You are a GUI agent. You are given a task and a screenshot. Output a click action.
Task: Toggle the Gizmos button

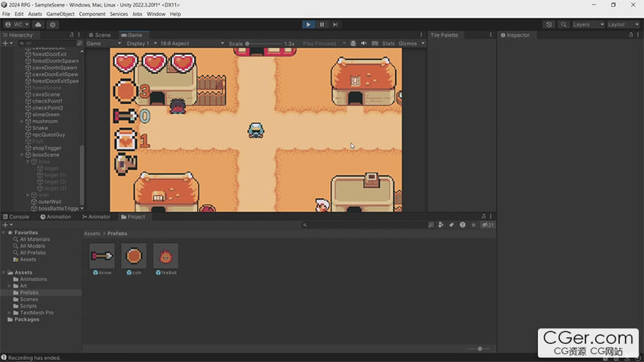pos(408,43)
